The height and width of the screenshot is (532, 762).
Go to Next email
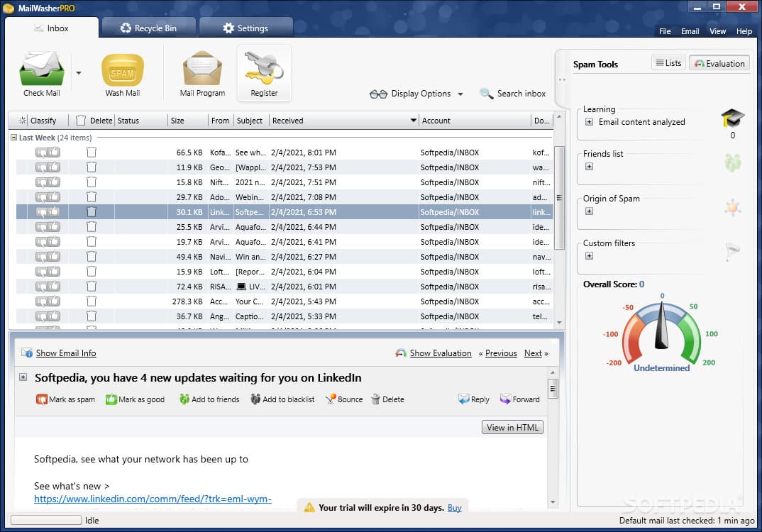533,353
